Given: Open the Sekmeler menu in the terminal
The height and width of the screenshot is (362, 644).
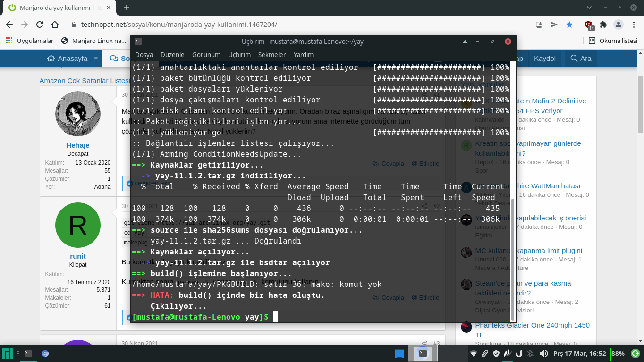Looking at the screenshot, I should click(x=272, y=55).
